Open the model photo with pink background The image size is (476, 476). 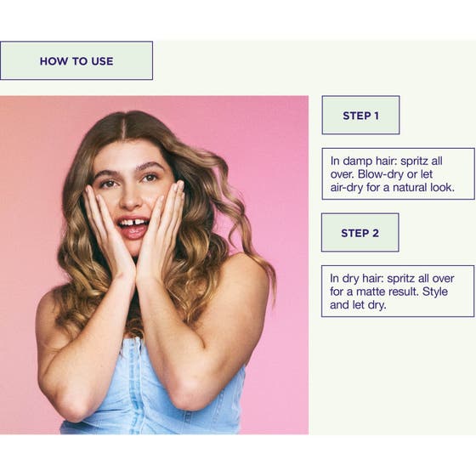click(154, 265)
